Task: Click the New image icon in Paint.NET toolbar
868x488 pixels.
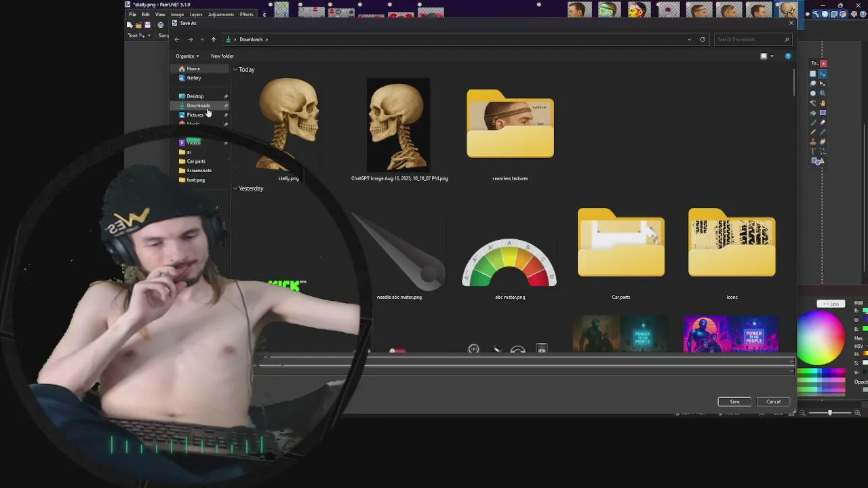Action: [129, 25]
